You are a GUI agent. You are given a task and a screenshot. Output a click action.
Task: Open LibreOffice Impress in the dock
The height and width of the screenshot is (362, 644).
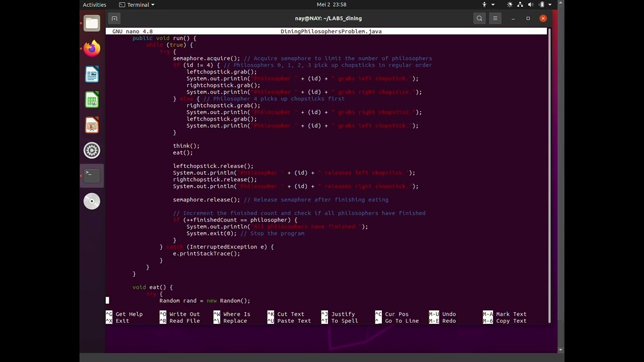92,125
